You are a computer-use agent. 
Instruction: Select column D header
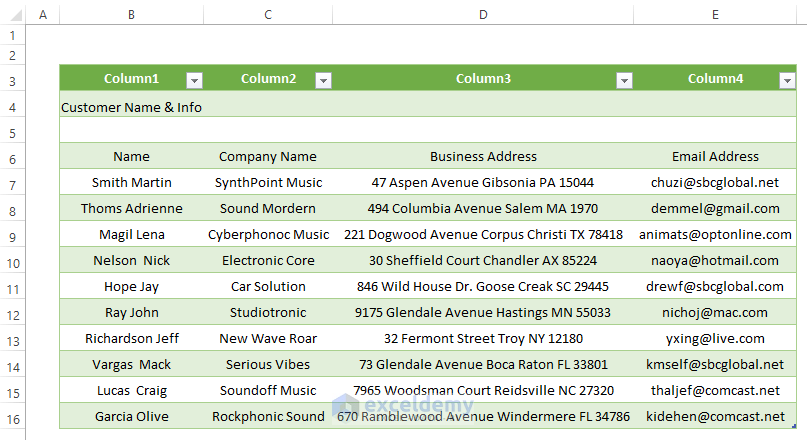click(x=483, y=14)
